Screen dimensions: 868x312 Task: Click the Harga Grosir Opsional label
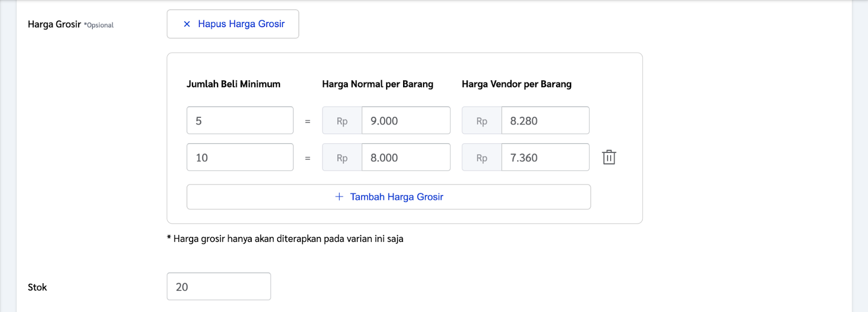tap(71, 24)
